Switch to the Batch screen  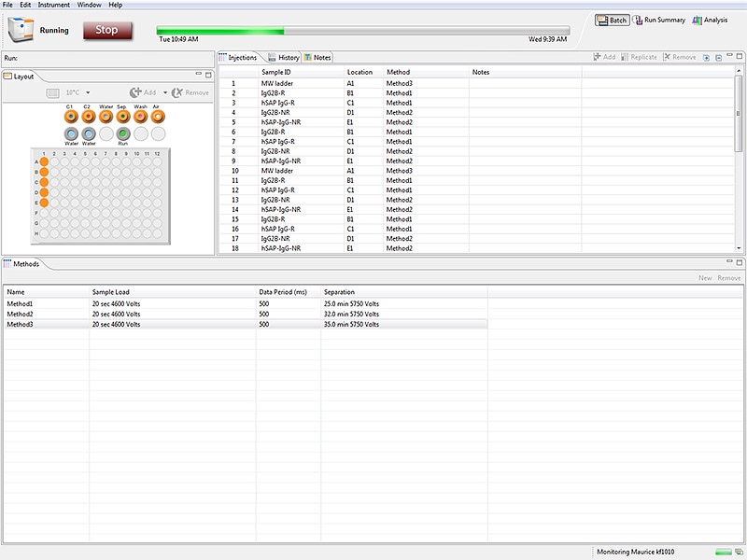coord(613,20)
